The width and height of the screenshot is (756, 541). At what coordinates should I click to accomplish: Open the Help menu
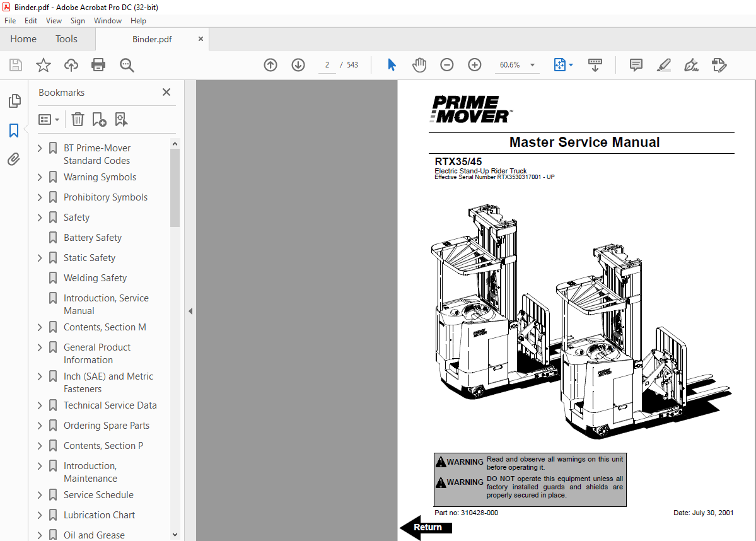(x=138, y=21)
